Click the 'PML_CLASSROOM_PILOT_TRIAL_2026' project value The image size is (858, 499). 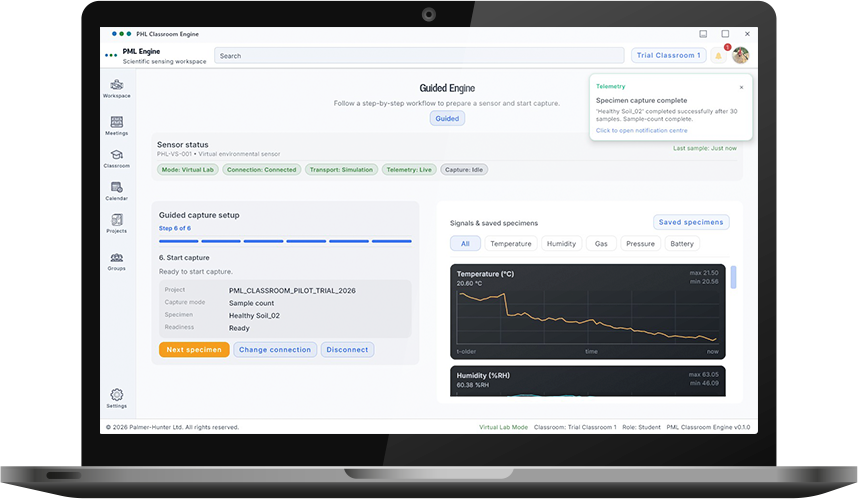click(292, 291)
